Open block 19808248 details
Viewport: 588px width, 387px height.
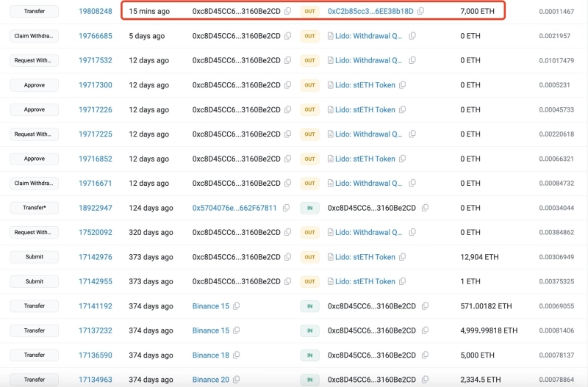pos(96,12)
